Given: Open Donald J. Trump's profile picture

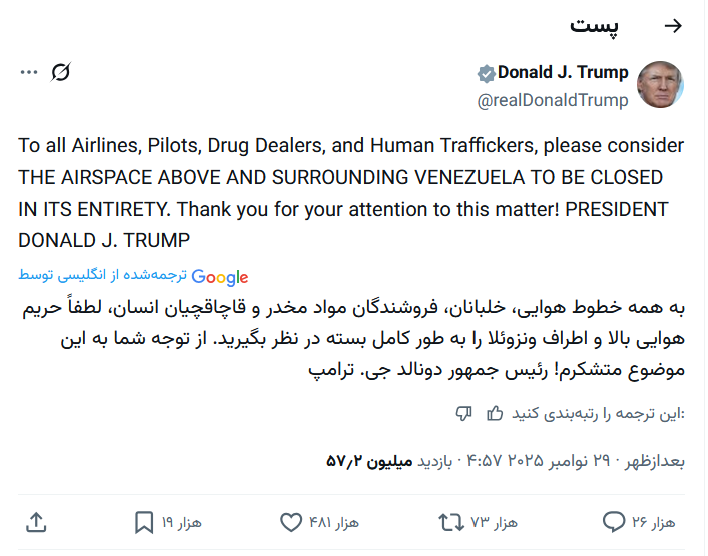Looking at the screenshot, I should (x=660, y=84).
